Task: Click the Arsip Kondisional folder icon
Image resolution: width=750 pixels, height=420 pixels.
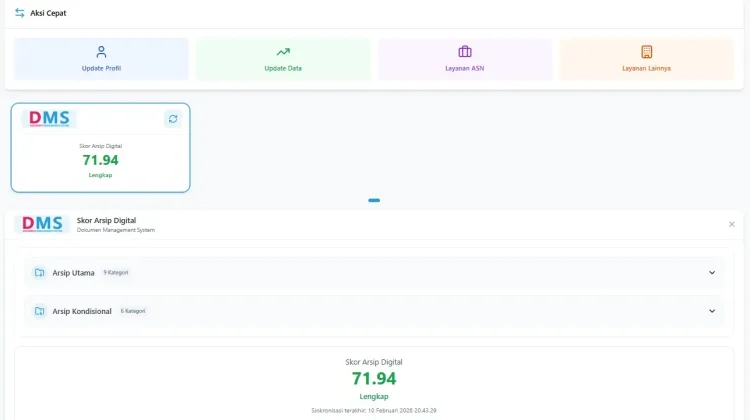Action: click(x=40, y=311)
